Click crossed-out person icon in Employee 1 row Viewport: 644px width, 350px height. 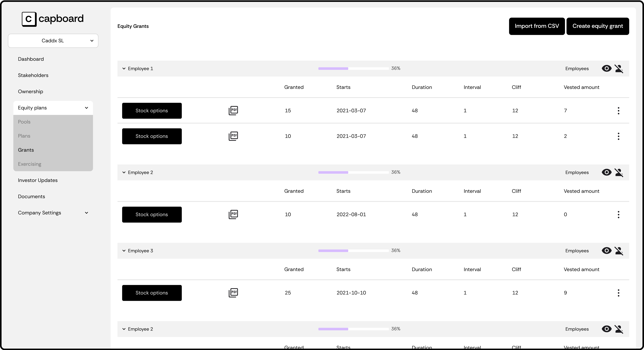point(619,69)
